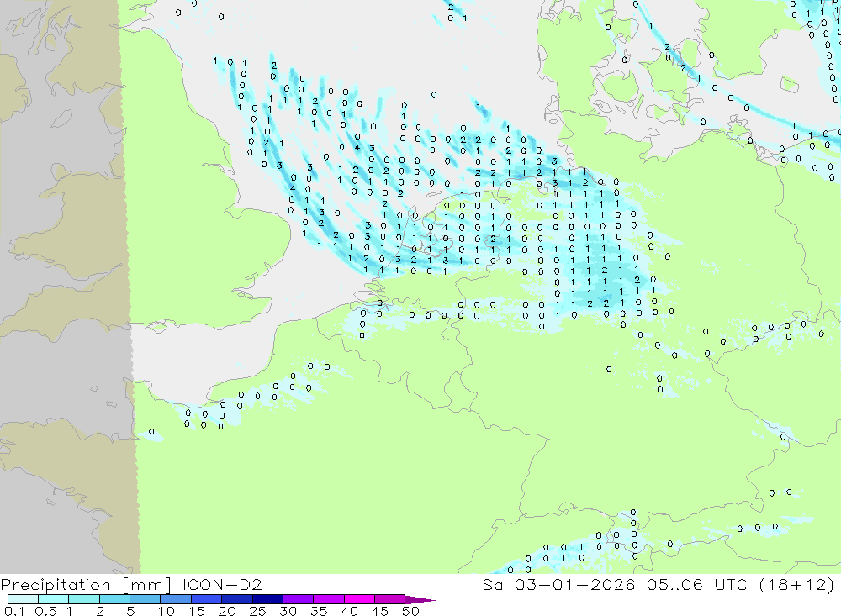This screenshot has width=841, height=616.
Task: Click the '40' legend scale label
Action: coord(349,611)
